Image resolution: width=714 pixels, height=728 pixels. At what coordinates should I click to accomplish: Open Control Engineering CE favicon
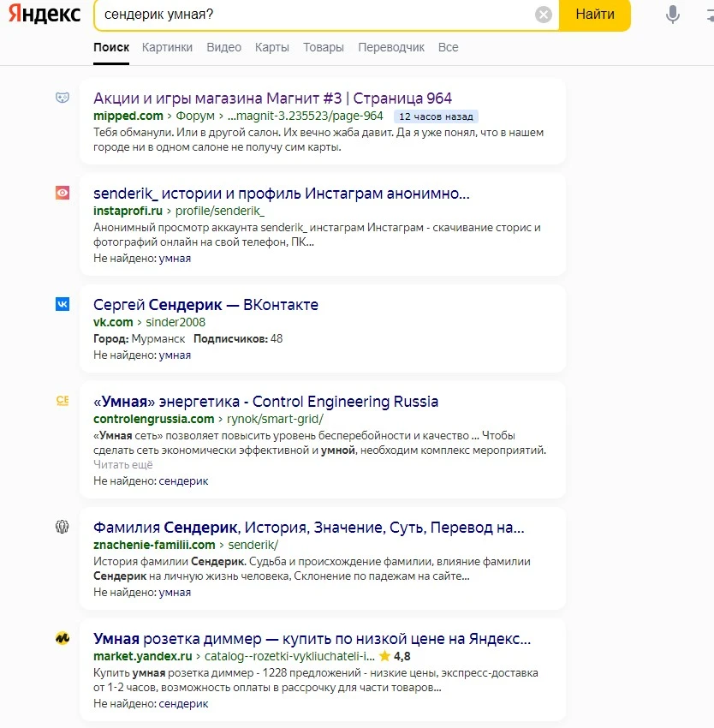[62, 401]
